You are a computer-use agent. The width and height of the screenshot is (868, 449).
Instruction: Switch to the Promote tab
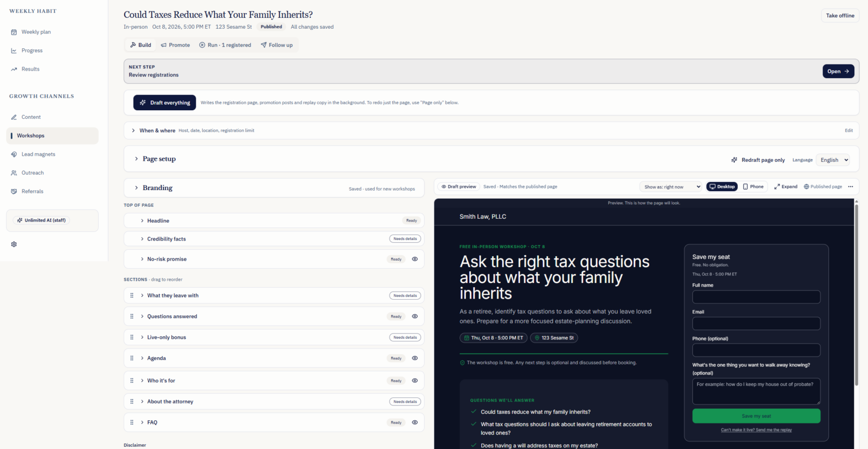pos(175,45)
